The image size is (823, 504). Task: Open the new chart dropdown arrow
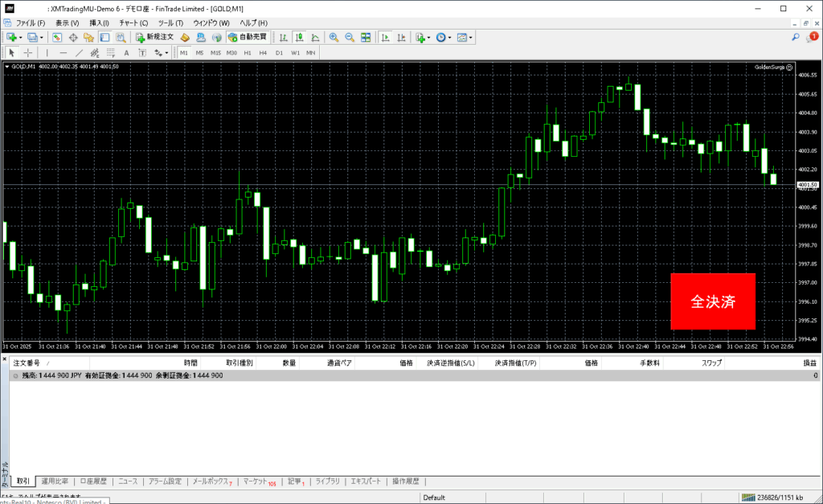coord(20,37)
